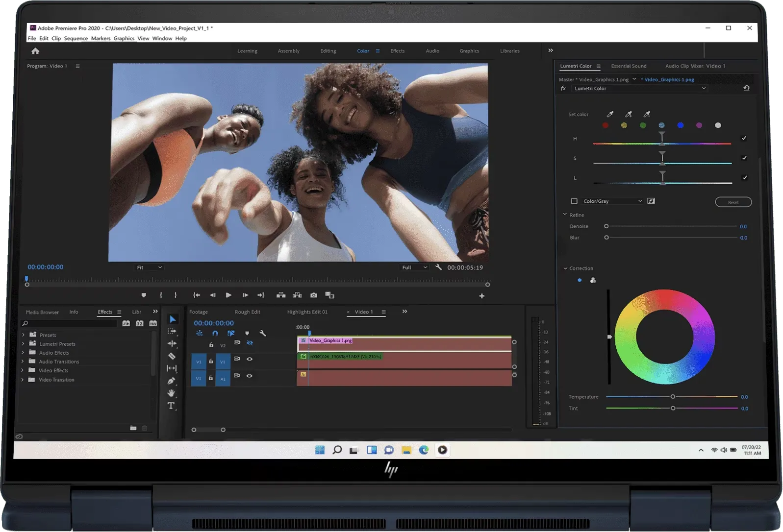This screenshot has width=783, height=532.
Task: Select the Razor tool in the toolbox
Action: click(172, 356)
